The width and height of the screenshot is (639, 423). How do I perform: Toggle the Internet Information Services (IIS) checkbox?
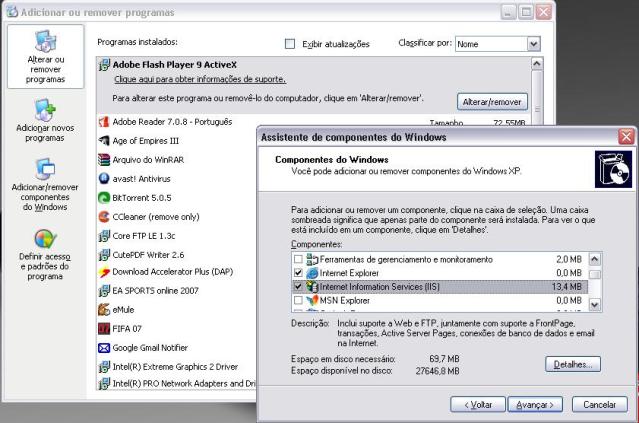click(x=297, y=286)
